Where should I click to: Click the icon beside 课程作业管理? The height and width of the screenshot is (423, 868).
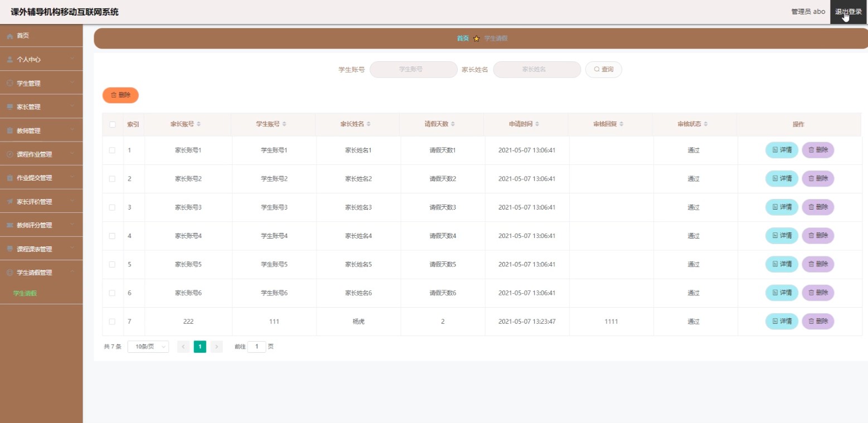(x=9, y=154)
